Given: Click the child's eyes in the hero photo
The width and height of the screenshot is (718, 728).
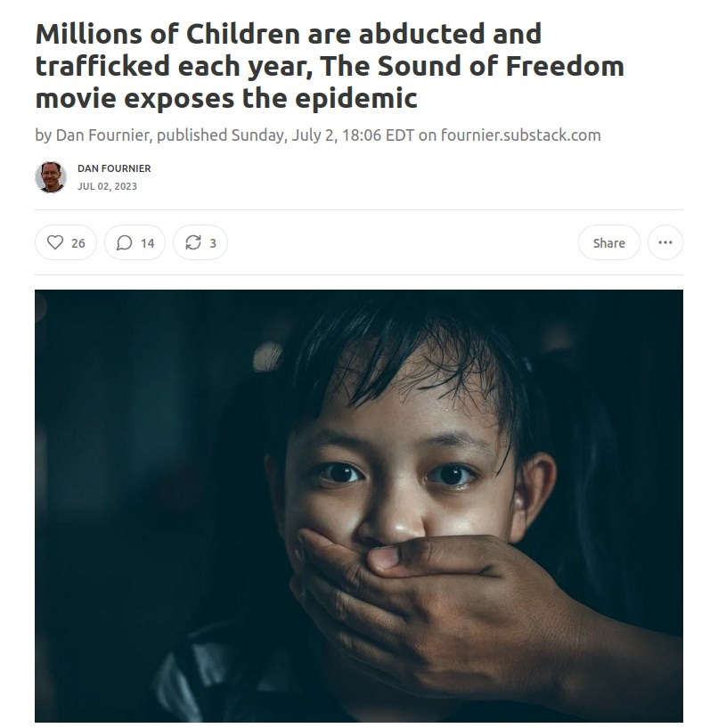Looking at the screenshot, I should pyautogui.click(x=396, y=475).
